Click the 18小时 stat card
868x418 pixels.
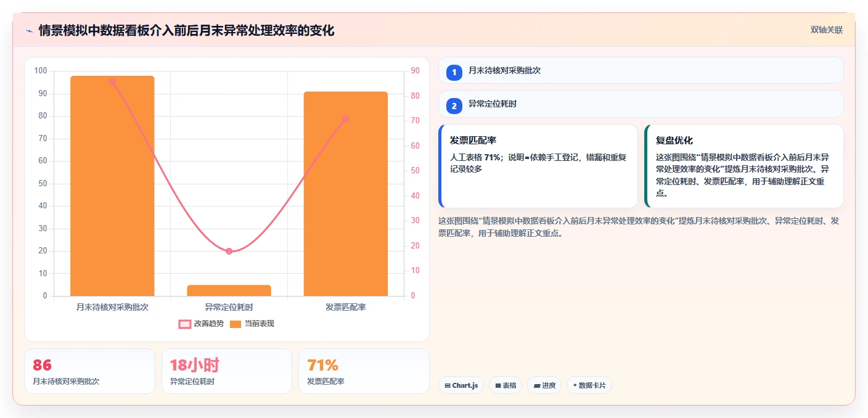[226, 371]
